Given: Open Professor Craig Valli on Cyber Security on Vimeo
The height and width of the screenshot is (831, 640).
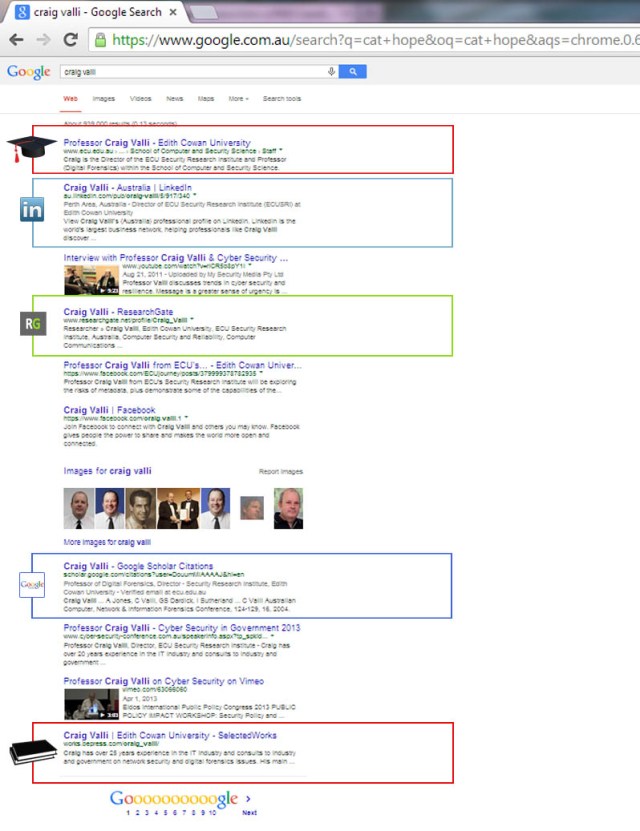Looking at the screenshot, I should click(164, 681).
